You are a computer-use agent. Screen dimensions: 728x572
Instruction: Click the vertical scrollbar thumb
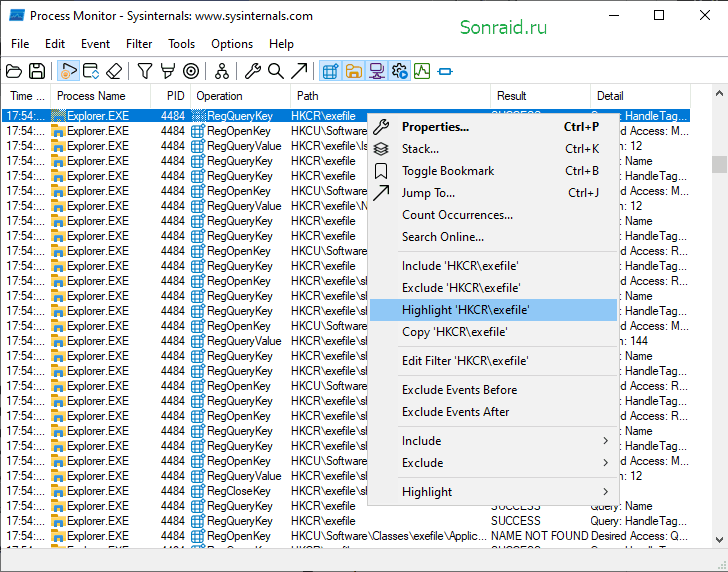[719, 164]
